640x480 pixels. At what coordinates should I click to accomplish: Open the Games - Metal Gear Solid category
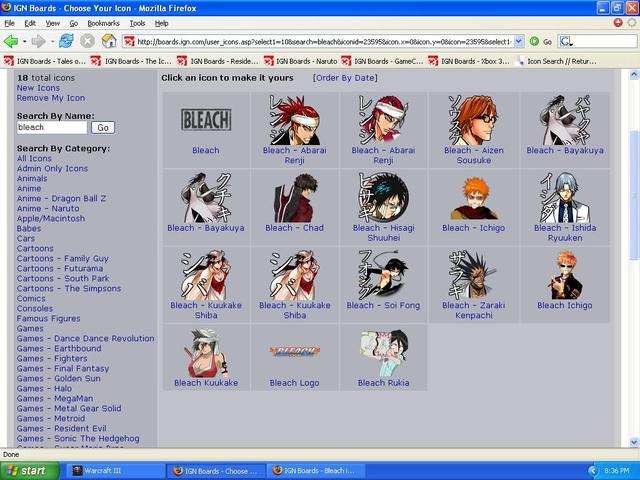pos(69,409)
